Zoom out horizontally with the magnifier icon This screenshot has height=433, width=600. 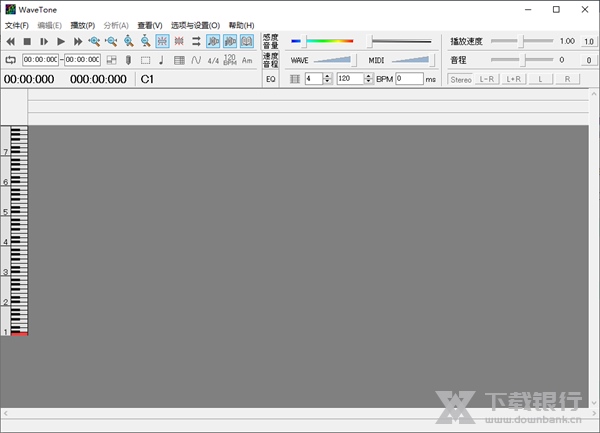point(111,41)
